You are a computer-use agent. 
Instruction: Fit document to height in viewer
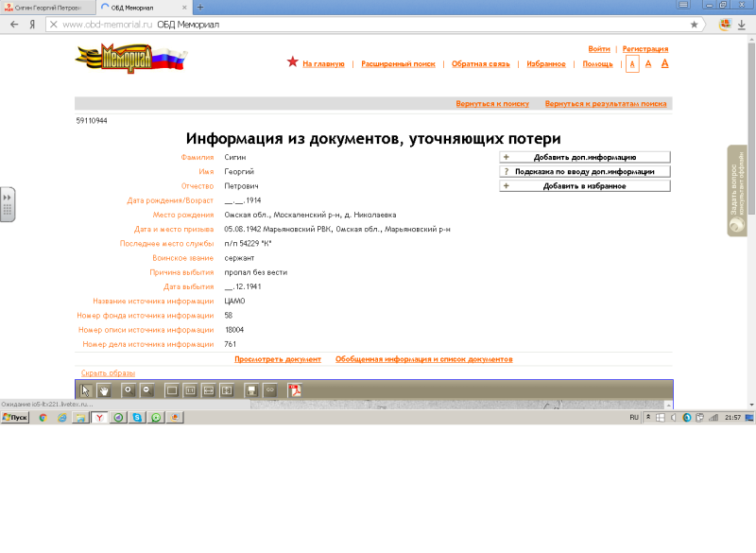(x=227, y=390)
